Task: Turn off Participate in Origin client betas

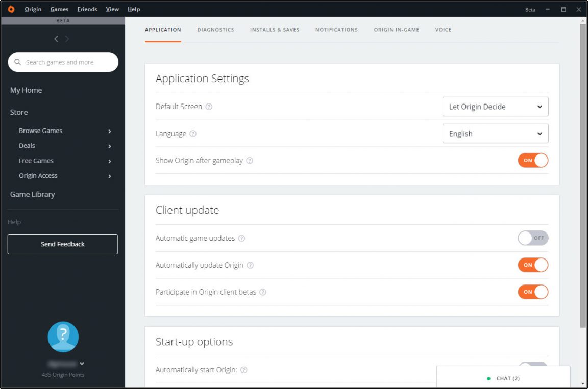Action: pos(533,292)
